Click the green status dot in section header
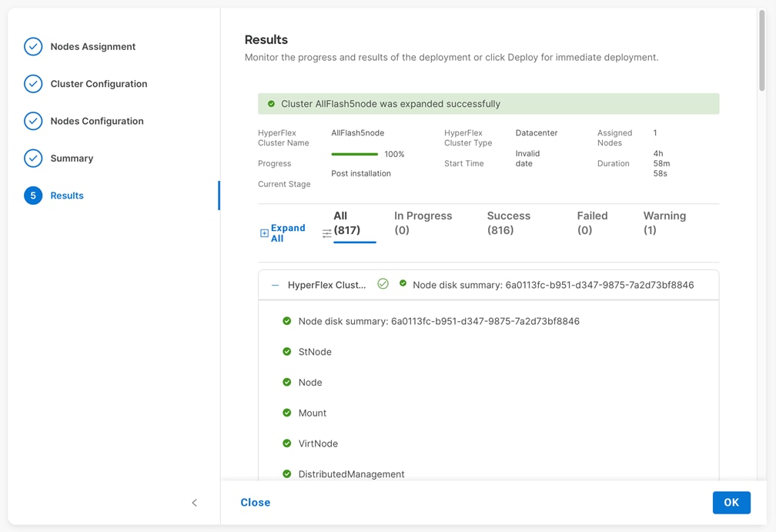This screenshot has height=532, width=776. pyautogui.click(x=403, y=283)
